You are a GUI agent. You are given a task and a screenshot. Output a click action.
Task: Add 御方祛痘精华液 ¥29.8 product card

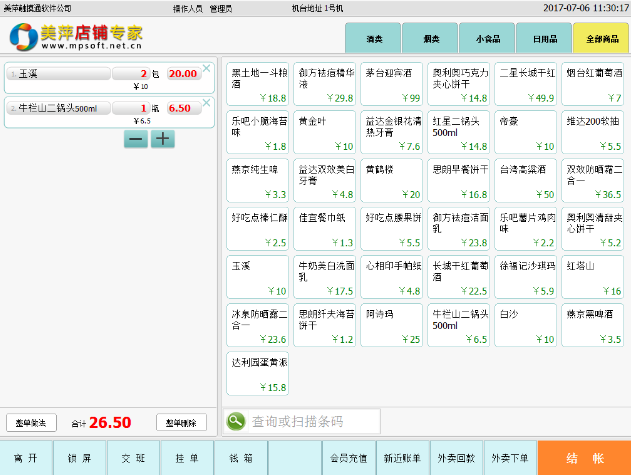click(325, 84)
